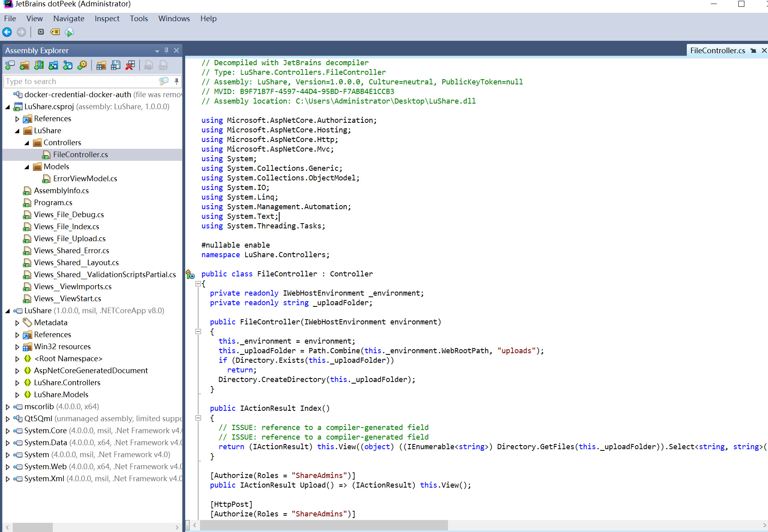The height and width of the screenshot is (532, 768).
Task: Open the Assembly Explorer window options dropdown
Action: pyautogui.click(x=157, y=51)
